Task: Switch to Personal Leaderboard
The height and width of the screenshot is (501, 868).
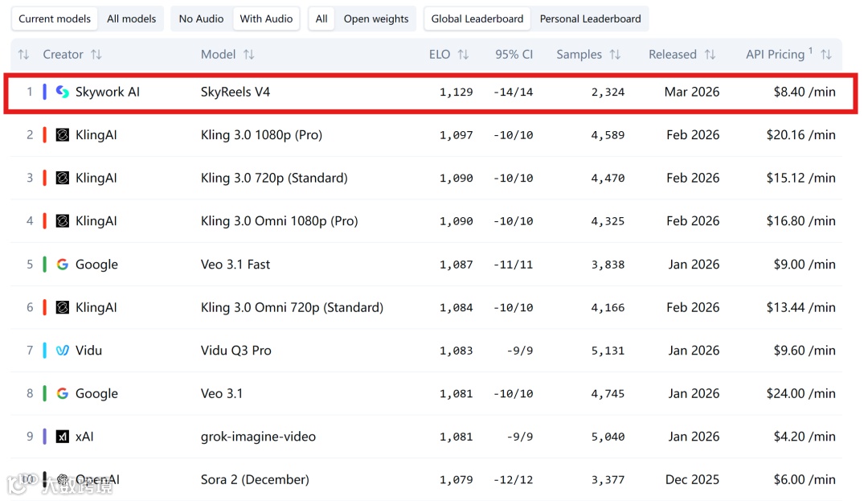Action: tap(590, 18)
